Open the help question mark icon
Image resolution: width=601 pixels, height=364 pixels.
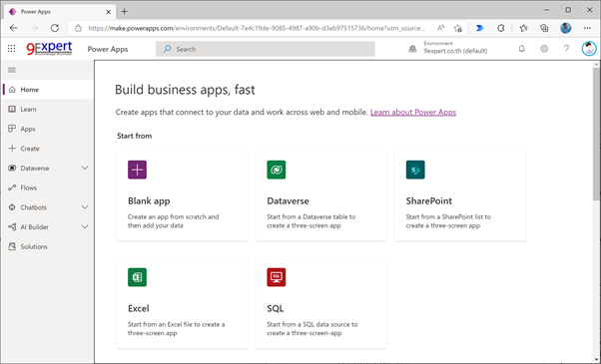click(566, 49)
